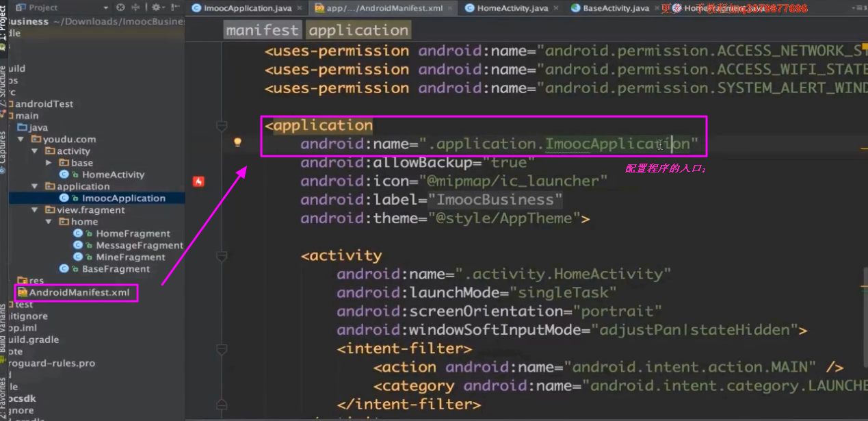The width and height of the screenshot is (868, 421).
Task: Collapse the youdu.com package node
Action: point(21,139)
